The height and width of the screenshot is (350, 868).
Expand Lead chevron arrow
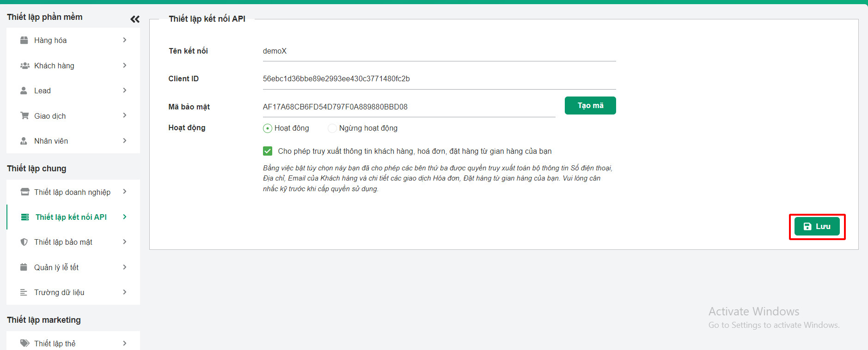(x=125, y=91)
